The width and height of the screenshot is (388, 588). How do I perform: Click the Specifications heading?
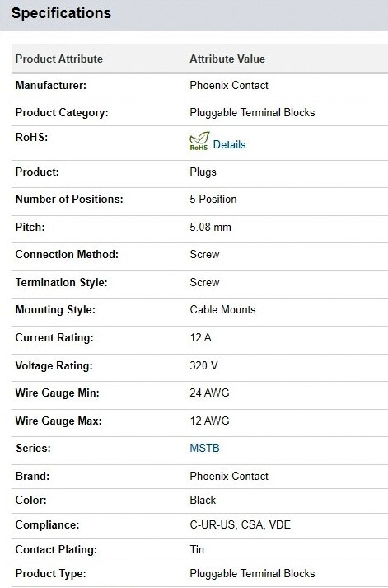[61, 13]
